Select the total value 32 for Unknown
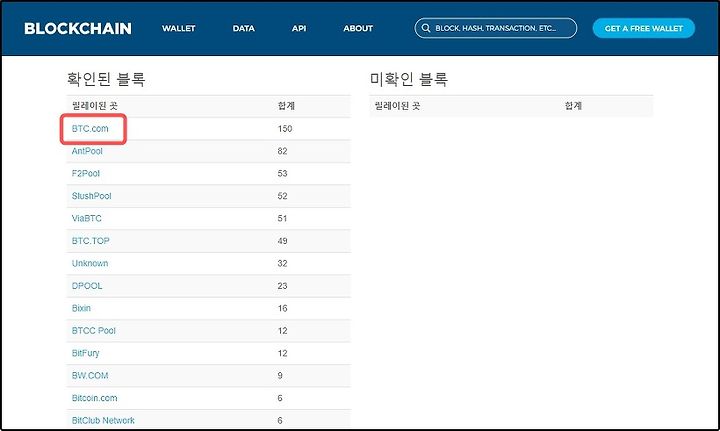 coord(282,263)
